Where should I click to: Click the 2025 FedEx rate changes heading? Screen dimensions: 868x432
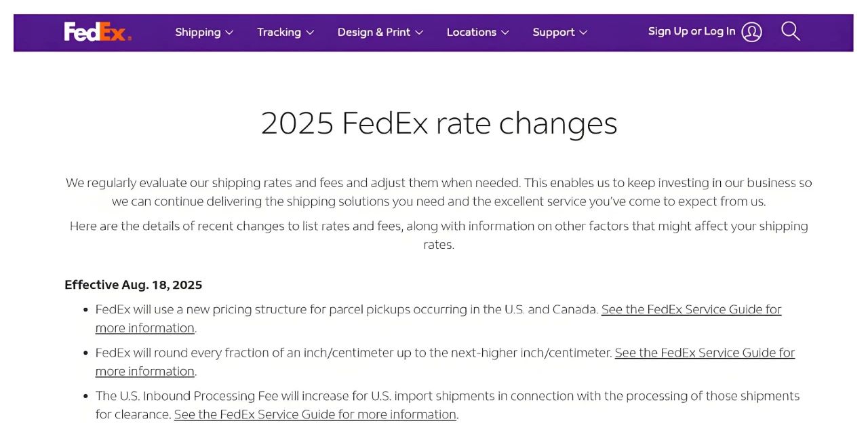tap(439, 123)
